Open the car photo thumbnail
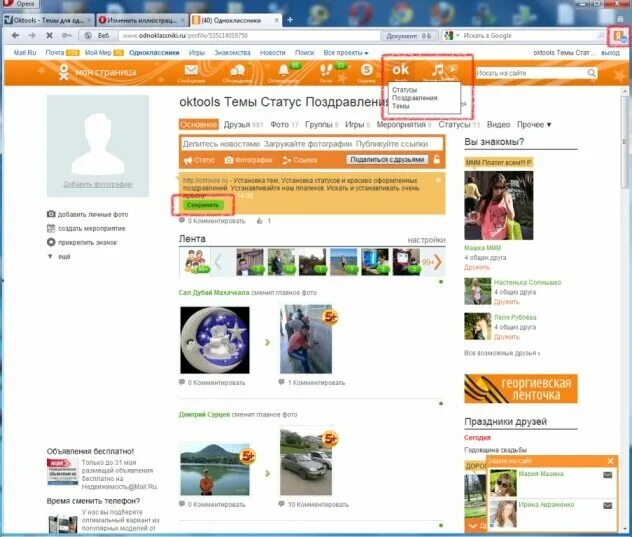The width and height of the screenshot is (632, 537). (306, 462)
